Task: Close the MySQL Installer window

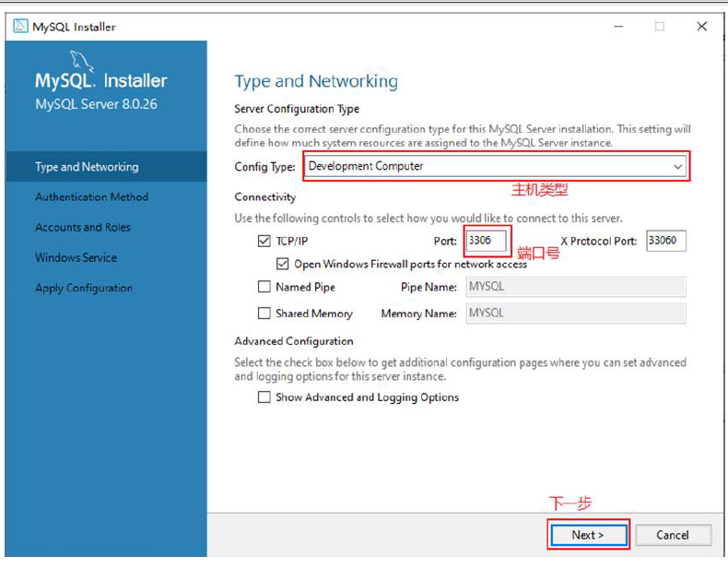Action: click(702, 27)
